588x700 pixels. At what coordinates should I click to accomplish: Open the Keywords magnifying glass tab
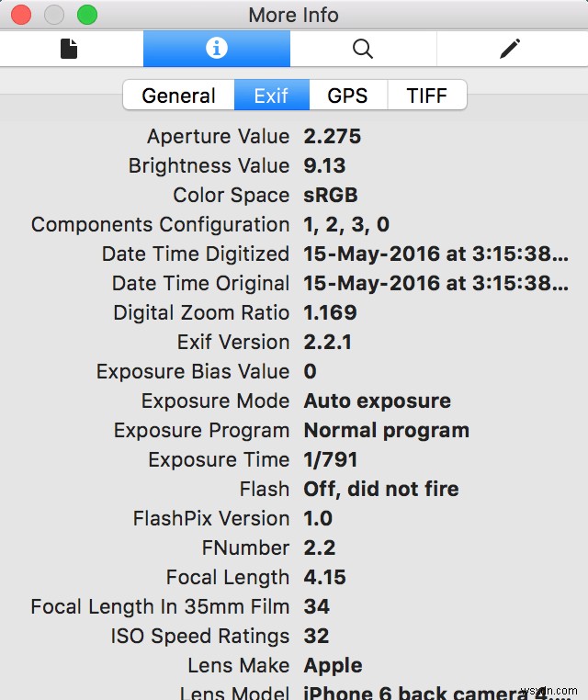point(363,49)
